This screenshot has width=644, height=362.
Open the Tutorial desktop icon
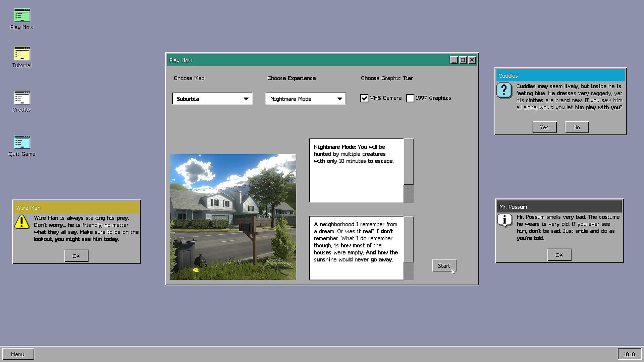(x=22, y=54)
